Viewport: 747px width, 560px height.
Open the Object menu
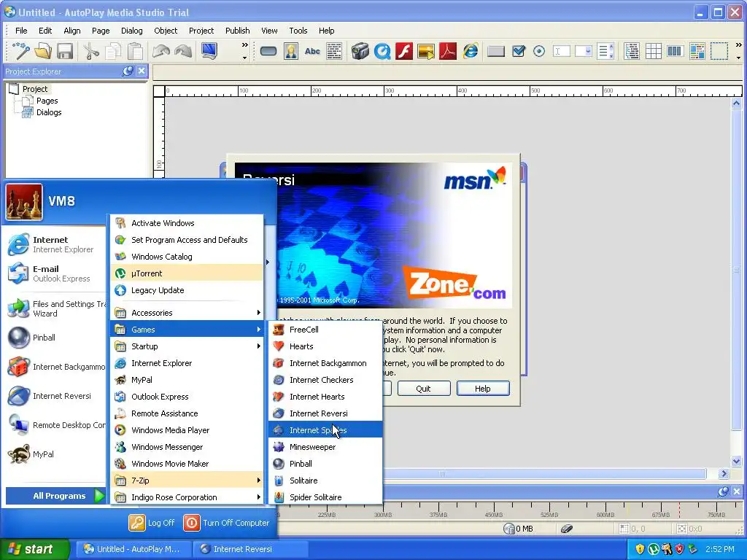166,31
